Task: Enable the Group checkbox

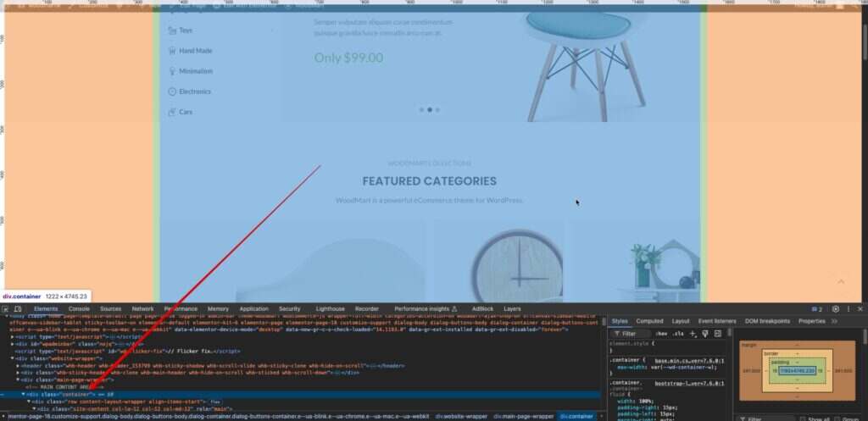Action: click(x=837, y=419)
